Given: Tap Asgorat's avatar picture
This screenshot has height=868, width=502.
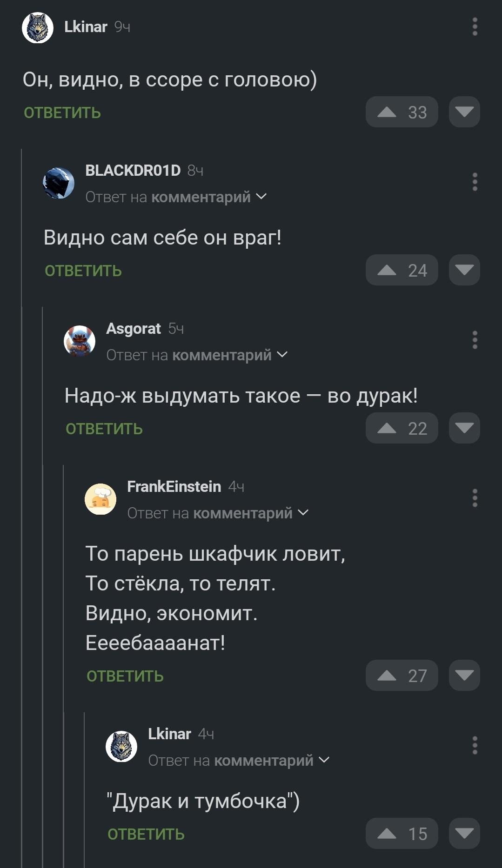Looking at the screenshot, I should [80, 341].
